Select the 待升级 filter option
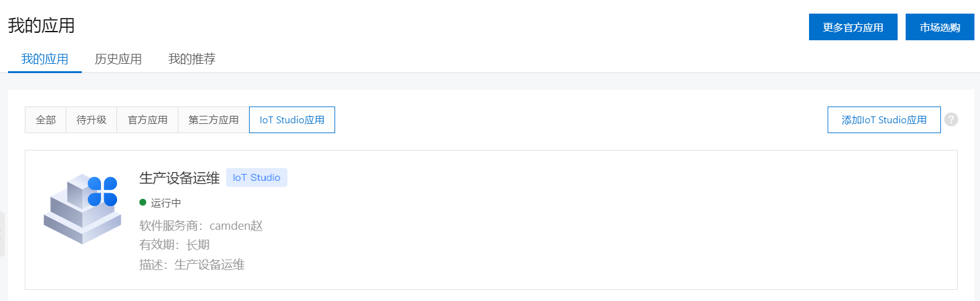Image resolution: width=980 pixels, height=301 pixels. [x=92, y=120]
